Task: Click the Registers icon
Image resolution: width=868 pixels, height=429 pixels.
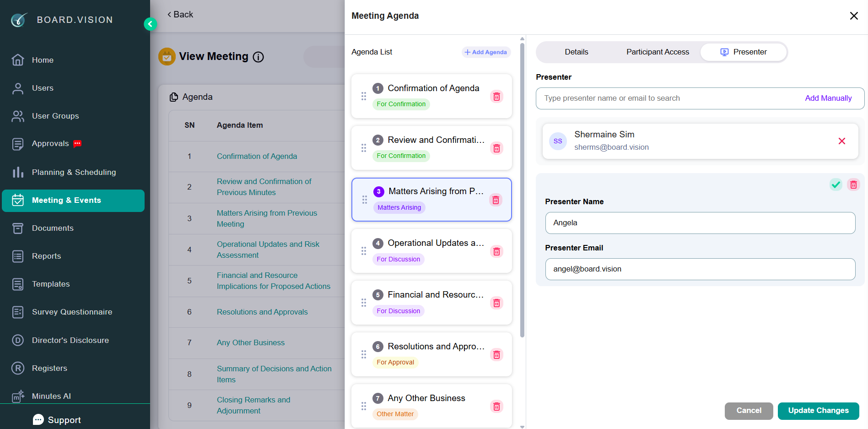Action: 18,368
